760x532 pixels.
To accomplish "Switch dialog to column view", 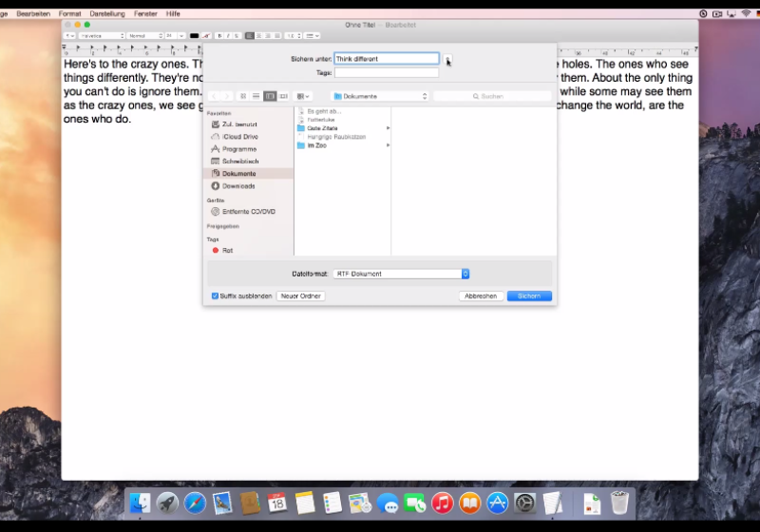I will [x=270, y=96].
